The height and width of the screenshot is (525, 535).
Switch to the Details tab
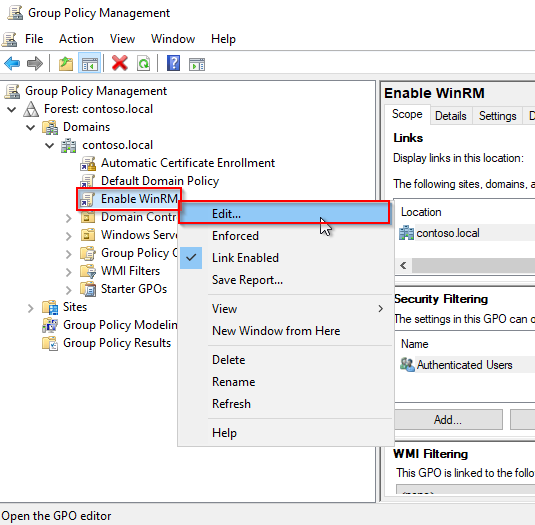451,116
